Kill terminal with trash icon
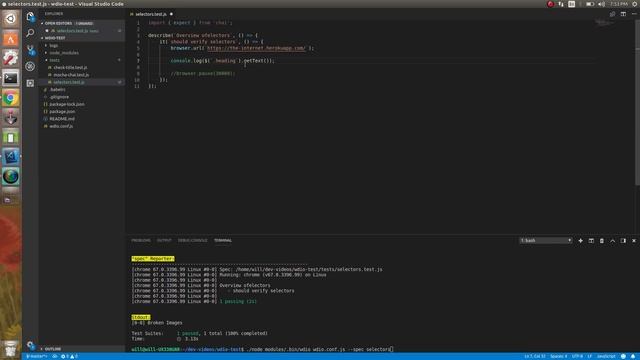Viewport: 640px width, 360px height. tap(602, 241)
